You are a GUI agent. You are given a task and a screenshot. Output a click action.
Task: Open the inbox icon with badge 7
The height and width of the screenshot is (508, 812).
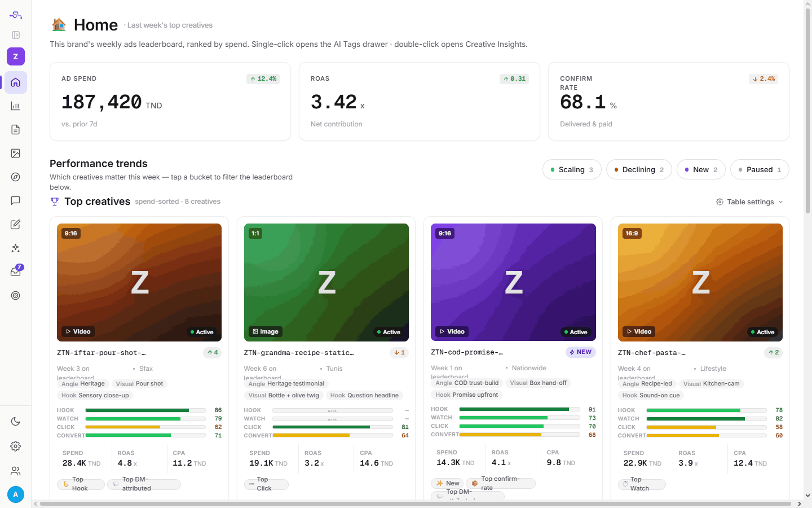click(16, 271)
